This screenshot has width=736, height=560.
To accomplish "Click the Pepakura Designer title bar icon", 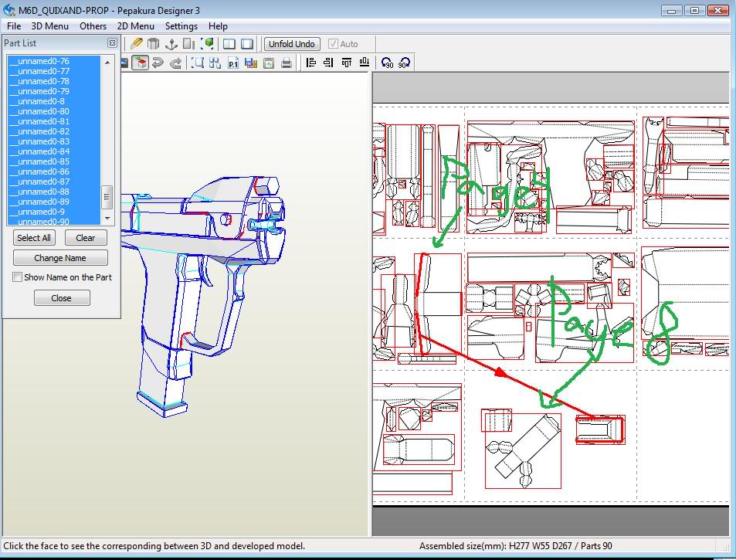I will pyautogui.click(x=9, y=10).
